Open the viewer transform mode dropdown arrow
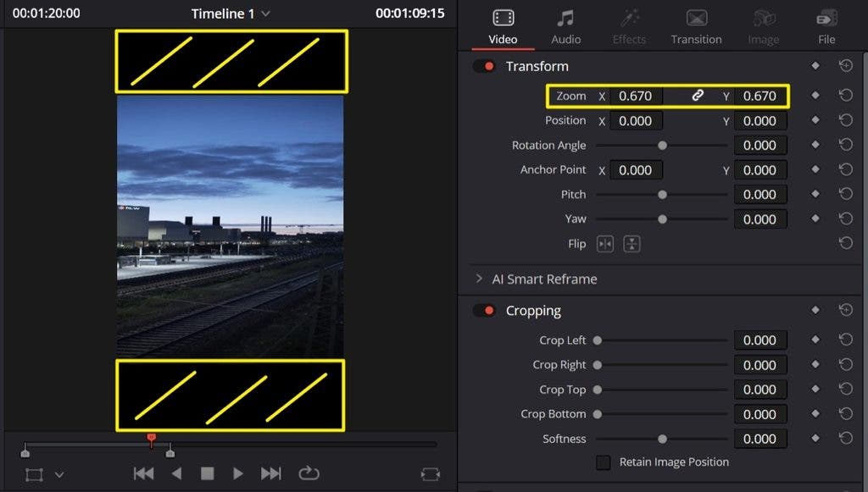This screenshot has width=868, height=492. pos(59,474)
